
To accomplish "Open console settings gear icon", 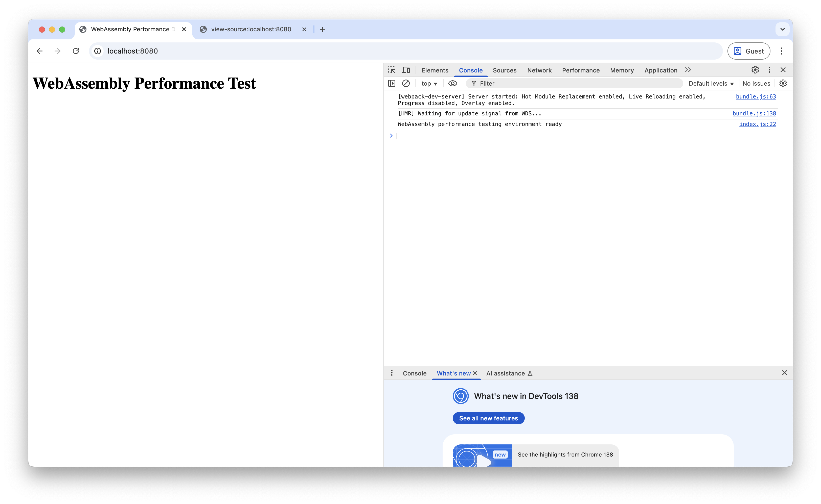I will 783,83.
